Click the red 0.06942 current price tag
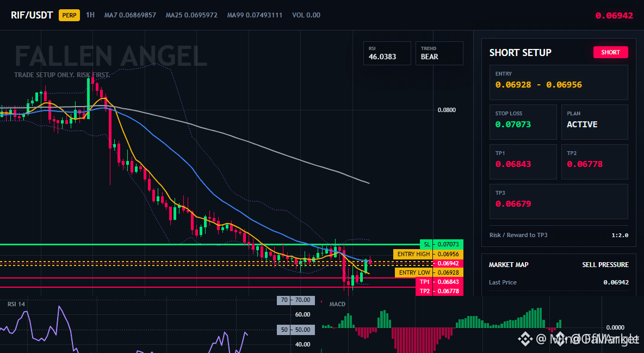 coord(448,263)
